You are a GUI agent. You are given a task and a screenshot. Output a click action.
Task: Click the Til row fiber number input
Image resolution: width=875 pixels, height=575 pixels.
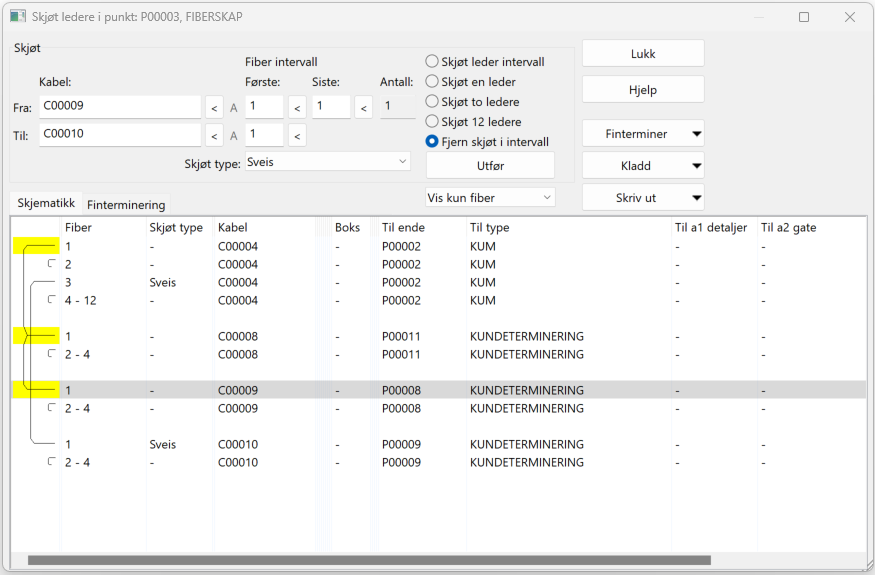[265, 135]
